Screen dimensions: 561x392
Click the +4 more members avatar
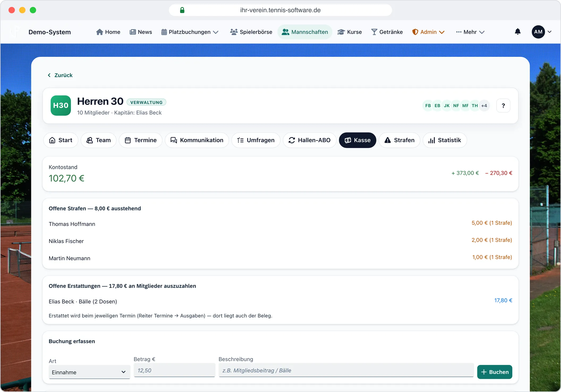pos(484,106)
